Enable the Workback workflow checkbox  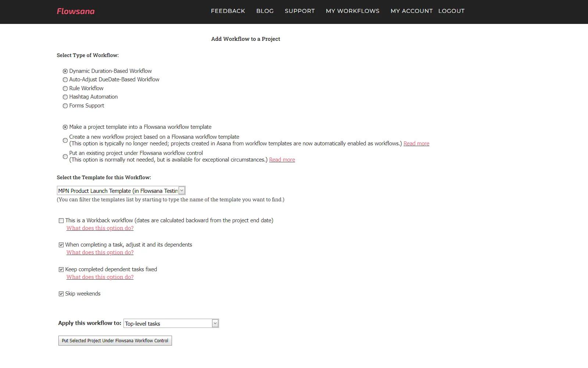(x=61, y=221)
